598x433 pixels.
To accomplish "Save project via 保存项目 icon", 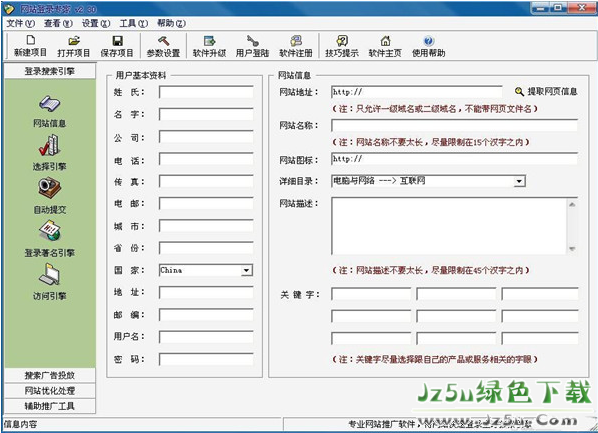I will tap(117, 45).
